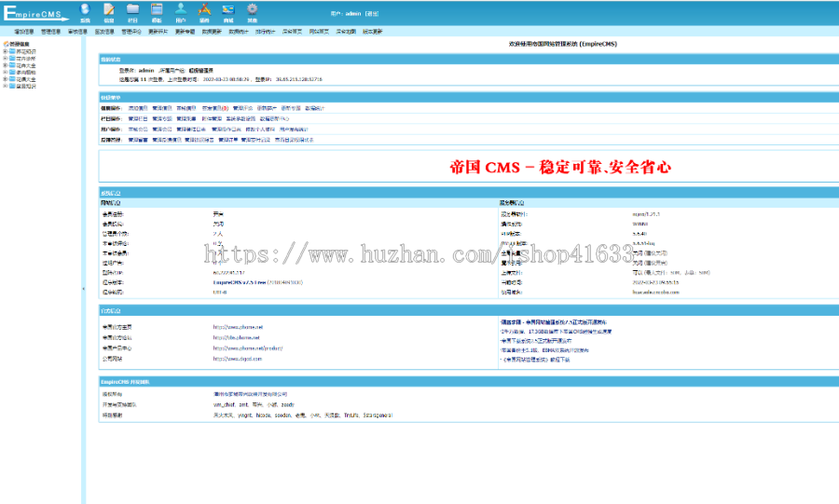Image resolution: width=839 pixels, height=504 pixels.
Task: Click 查看目录权限状态 in the quick menu
Action: coord(295,140)
